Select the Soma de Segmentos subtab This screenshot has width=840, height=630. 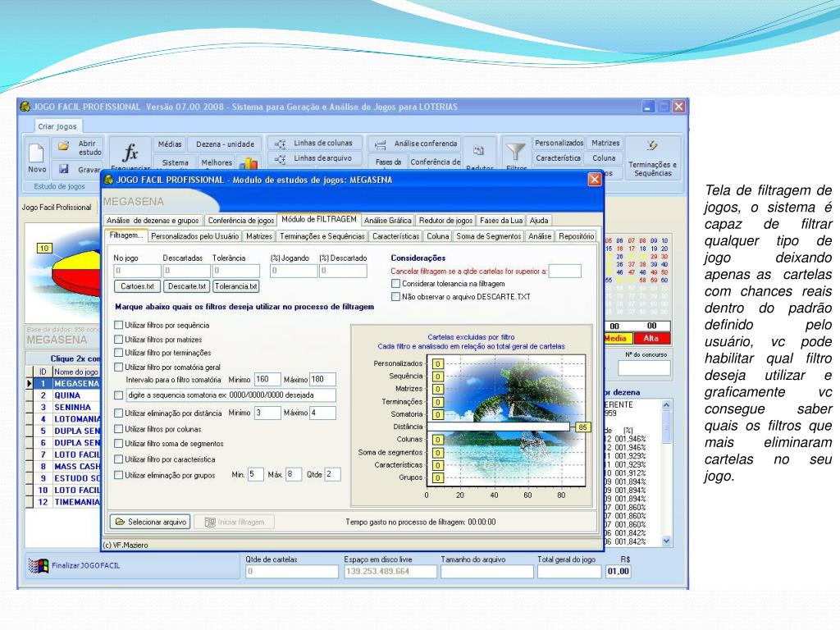(x=488, y=236)
